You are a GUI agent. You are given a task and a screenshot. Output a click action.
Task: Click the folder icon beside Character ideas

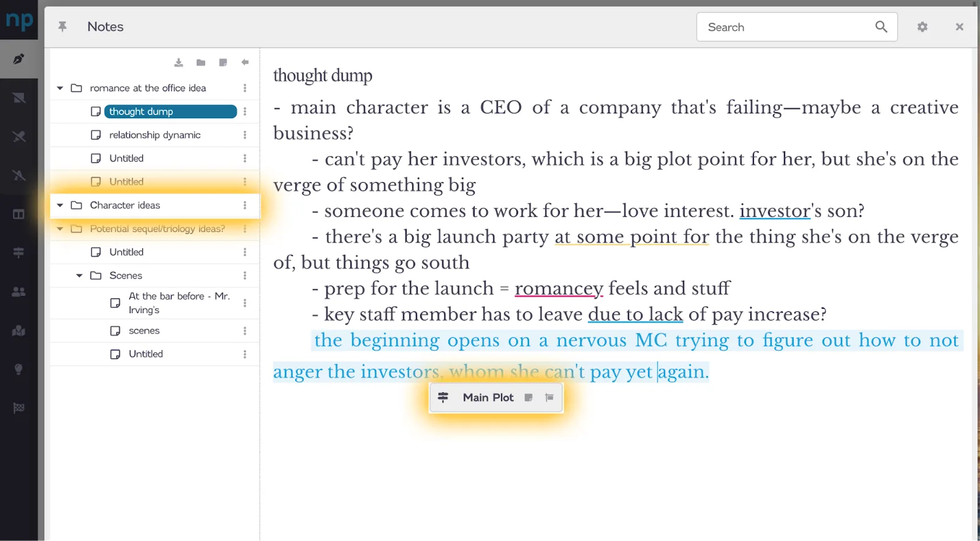77,205
